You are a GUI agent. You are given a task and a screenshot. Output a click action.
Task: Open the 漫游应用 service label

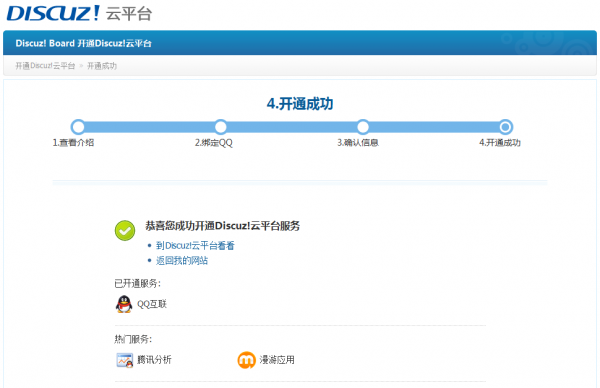point(277,360)
